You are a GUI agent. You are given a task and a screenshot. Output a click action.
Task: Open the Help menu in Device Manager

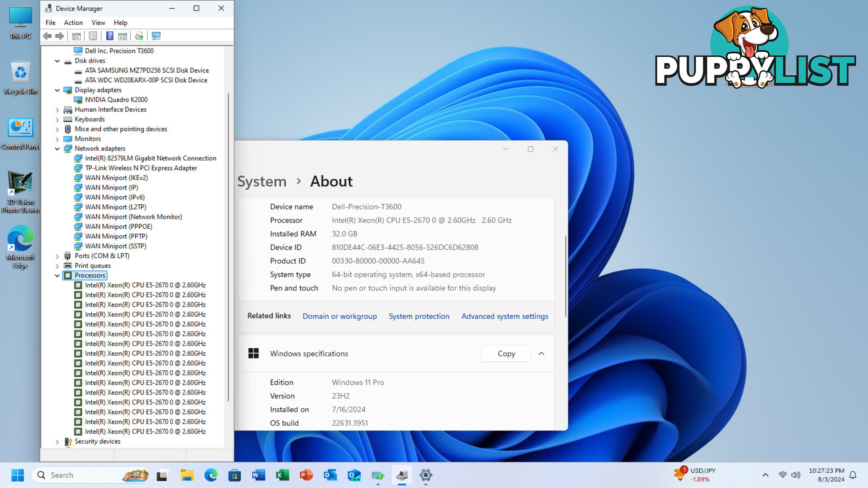coord(120,23)
